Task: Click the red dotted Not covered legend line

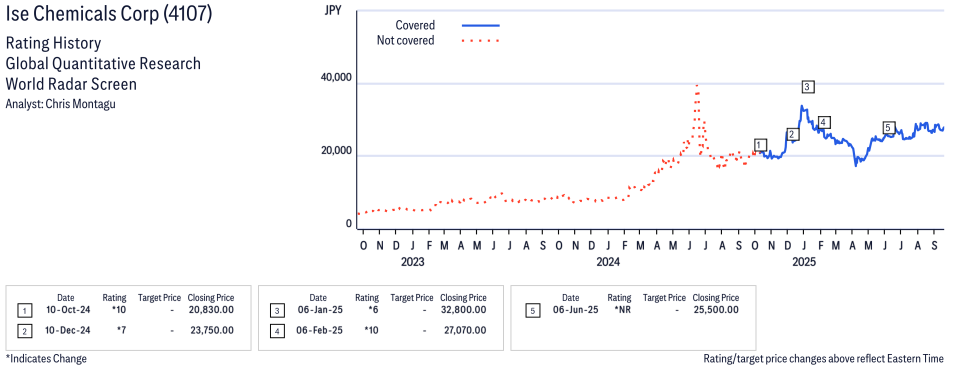Action: point(481,41)
